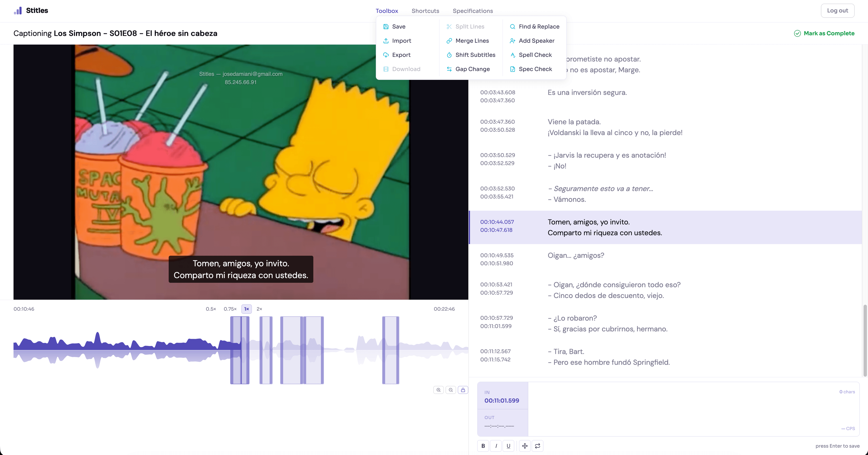
Task: Select subtitle 'Oigan... ¿amigos?'
Action: [x=665, y=259]
